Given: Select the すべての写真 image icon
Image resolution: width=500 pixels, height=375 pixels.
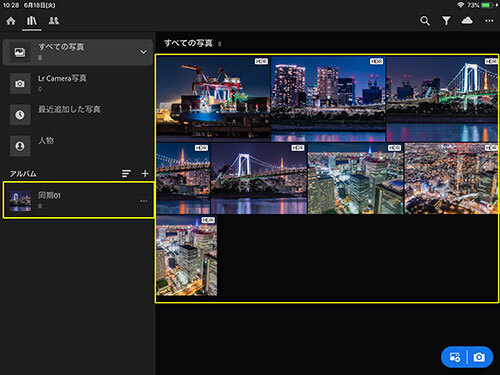Looking at the screenshot, I should (20, 52).
